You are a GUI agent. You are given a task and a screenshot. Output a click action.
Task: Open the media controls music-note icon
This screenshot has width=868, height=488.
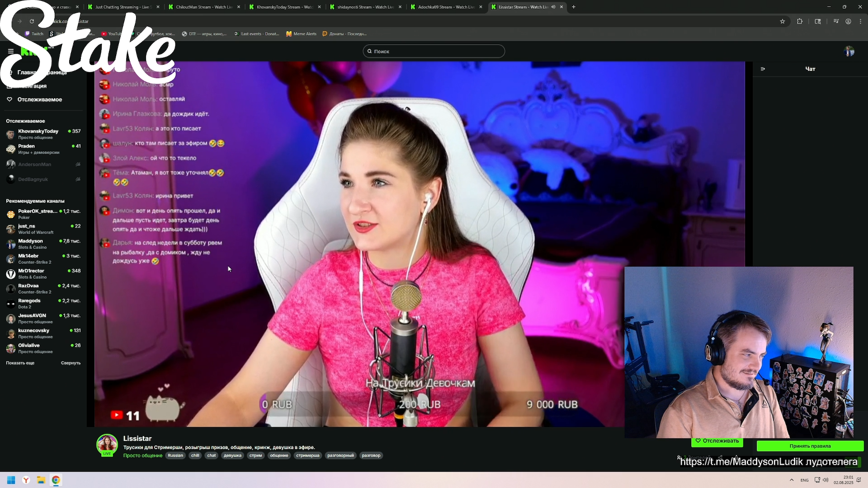pyautogui.click(x=836, y=21)
